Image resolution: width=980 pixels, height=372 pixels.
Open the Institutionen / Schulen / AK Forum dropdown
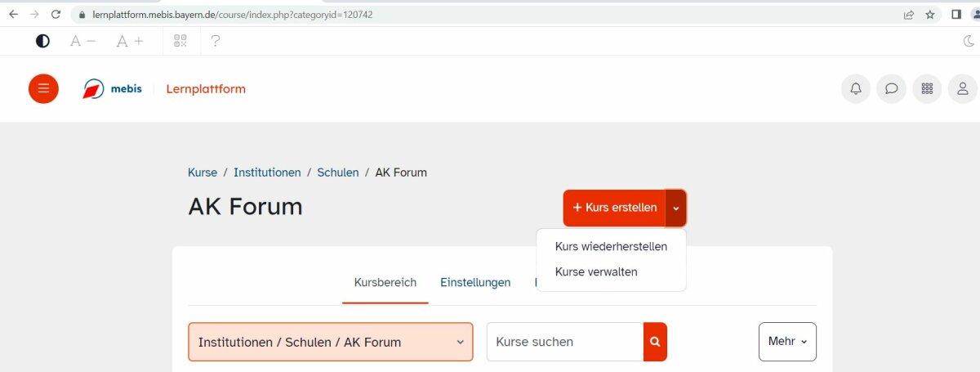(x=331, y=342)
